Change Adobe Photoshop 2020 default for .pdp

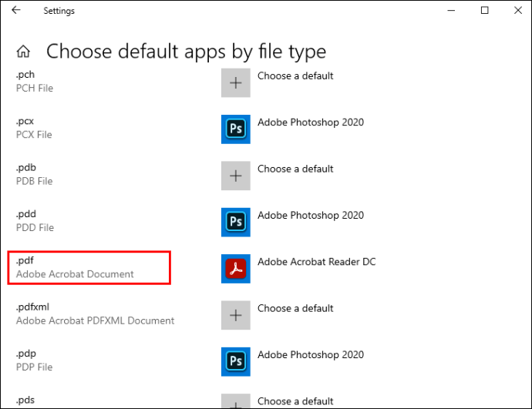tap(311, 355)
